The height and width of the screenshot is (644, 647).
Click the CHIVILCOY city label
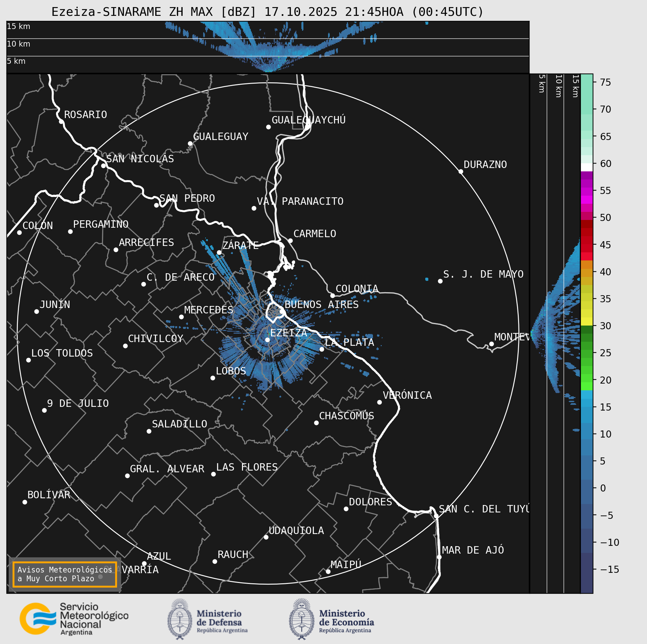pyautogui.click(x=156, y=339)
